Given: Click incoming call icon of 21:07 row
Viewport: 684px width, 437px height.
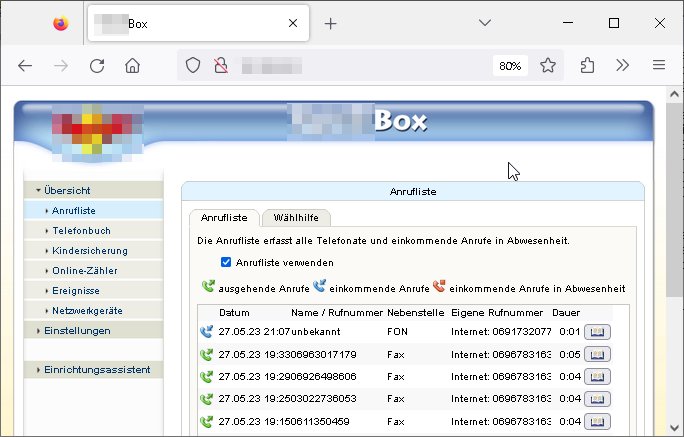Looking at the screenshot, I should pyautogui.click(x=206, y=331).
